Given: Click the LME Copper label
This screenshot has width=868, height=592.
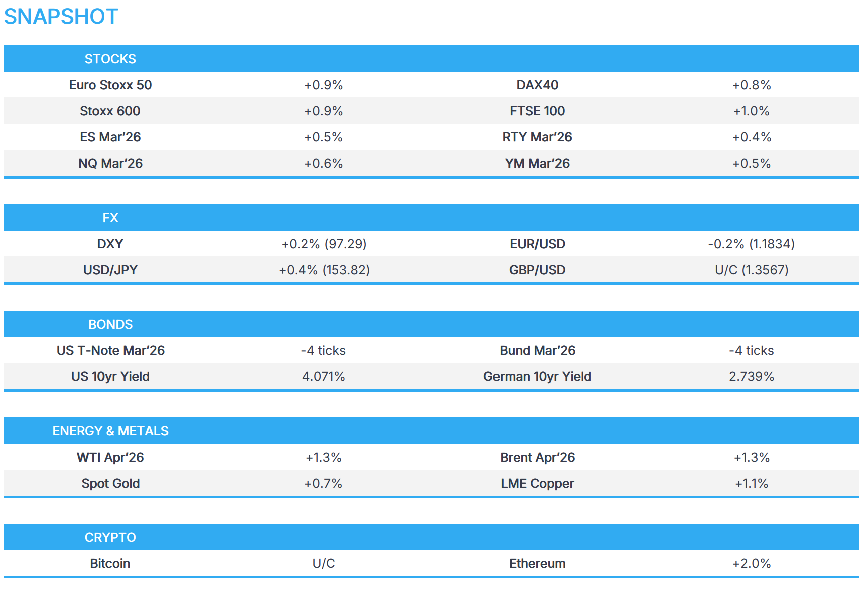Looking at the screenshot, I should point(537,483).
